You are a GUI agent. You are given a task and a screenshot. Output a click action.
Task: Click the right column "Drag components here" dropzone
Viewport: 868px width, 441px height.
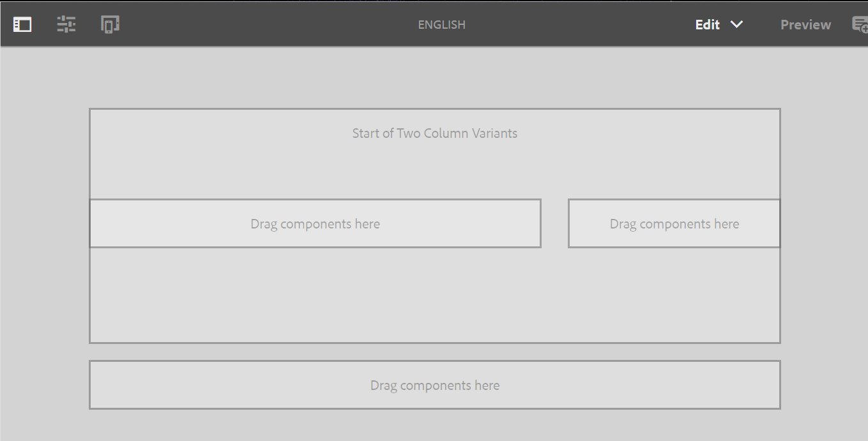(674, 224)
